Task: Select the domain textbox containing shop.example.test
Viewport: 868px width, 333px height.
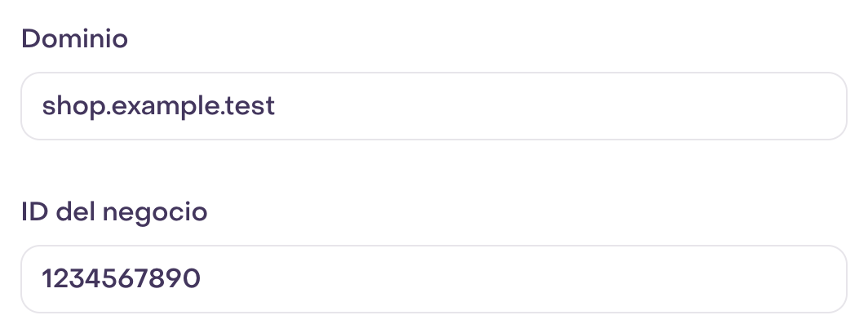Action: tap(434, 106)
